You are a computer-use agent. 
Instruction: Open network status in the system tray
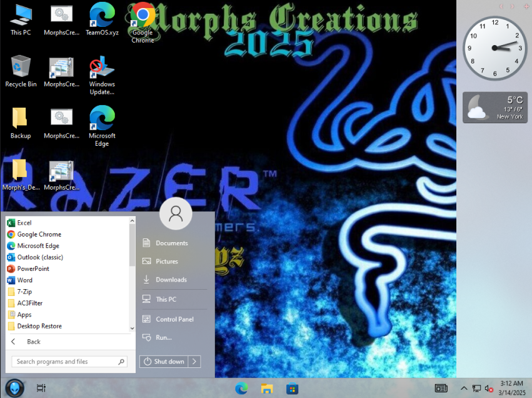coord(476,388)
